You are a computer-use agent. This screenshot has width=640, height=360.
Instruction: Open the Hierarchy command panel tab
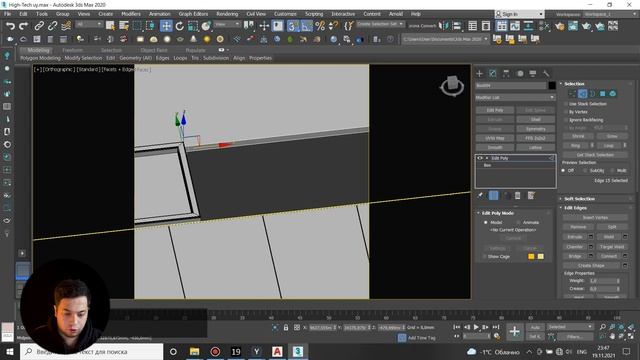click(x=506, y=73)
